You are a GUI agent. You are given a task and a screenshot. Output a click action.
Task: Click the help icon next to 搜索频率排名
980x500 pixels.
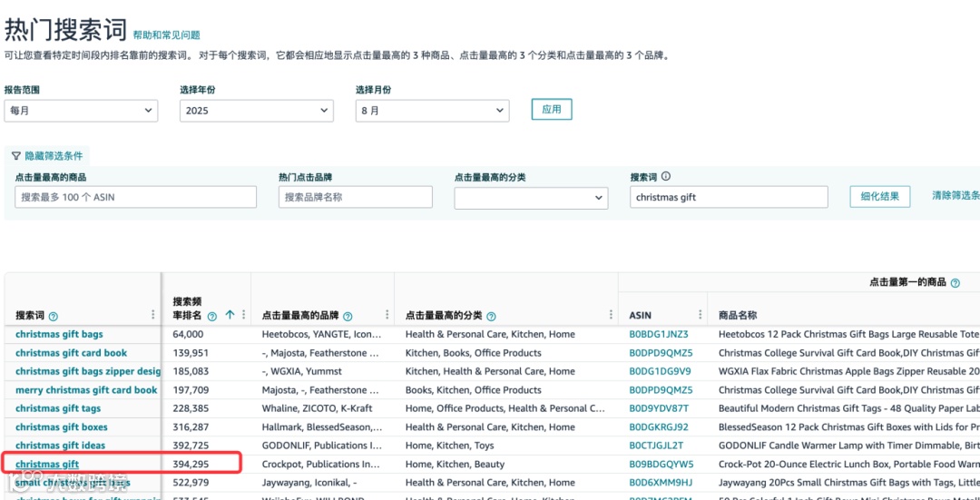[211, 317]
